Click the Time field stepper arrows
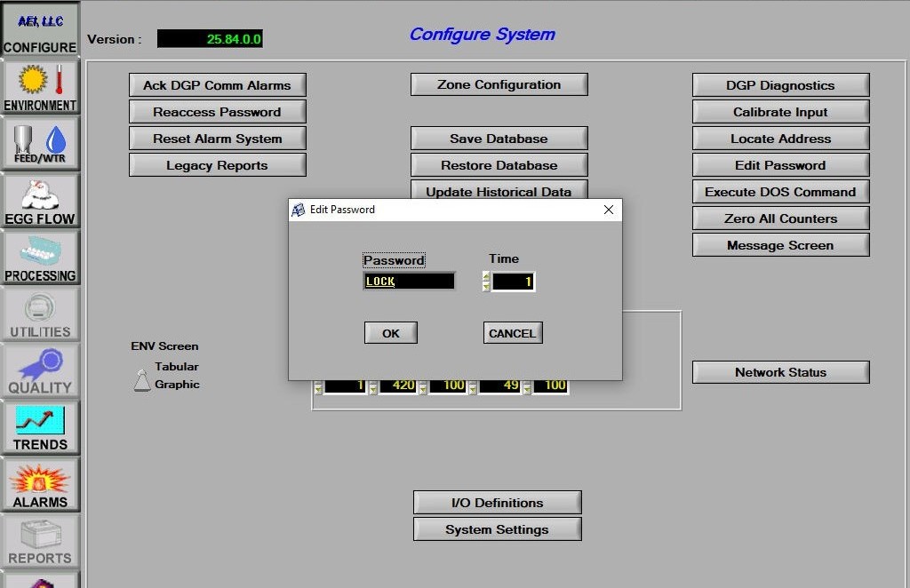Viewport: 910px width, 588px height. (486, 282)
